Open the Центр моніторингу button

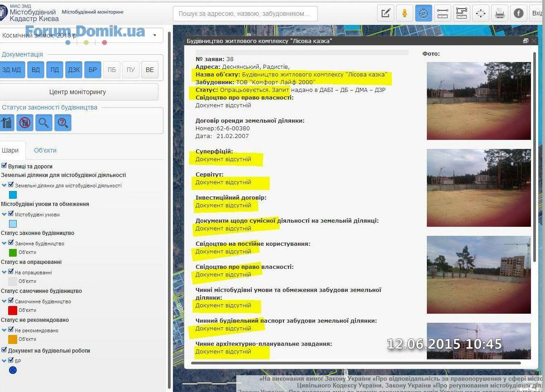tap(78, 92)
